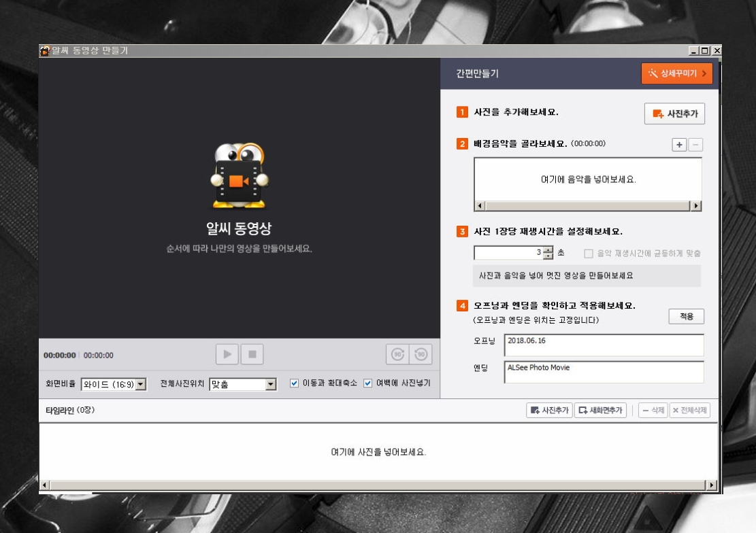Click the 알씨 동영상 title in the preview
Image resolution: width=756 pixels, height=533 pixels.
pos(239,228)
